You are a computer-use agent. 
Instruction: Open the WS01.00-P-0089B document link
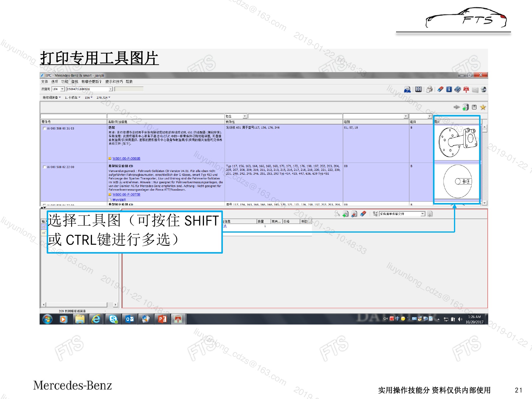tap(126, 158)
